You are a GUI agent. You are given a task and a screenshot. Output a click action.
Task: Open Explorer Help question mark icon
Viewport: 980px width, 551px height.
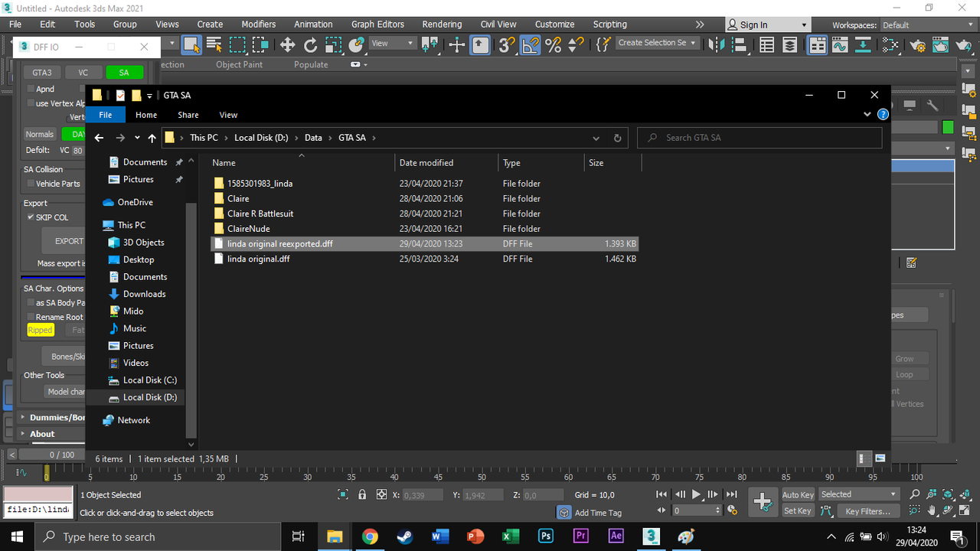pos(883,115)
